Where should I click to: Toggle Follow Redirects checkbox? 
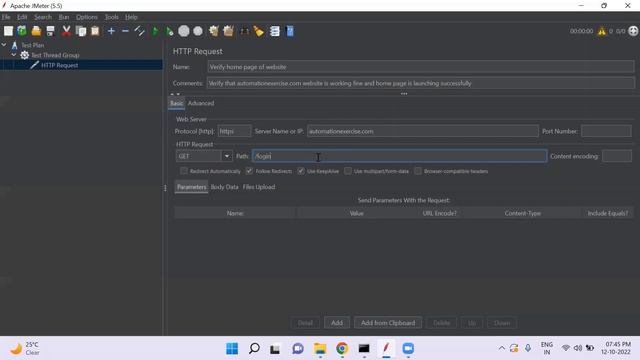(249, 171)
